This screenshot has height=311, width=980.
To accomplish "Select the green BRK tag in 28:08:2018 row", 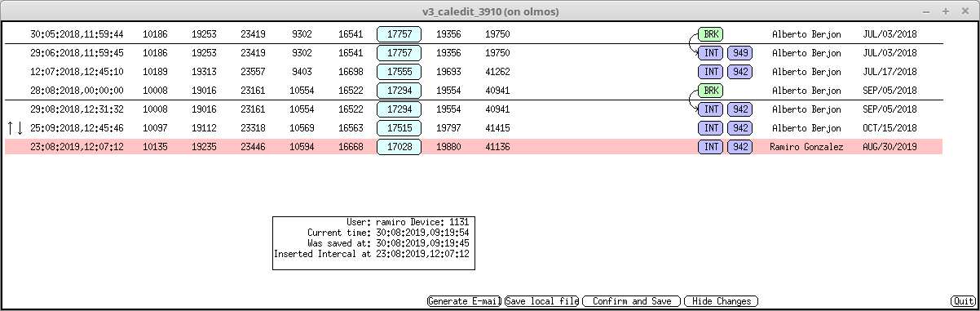I will point(711,91).
